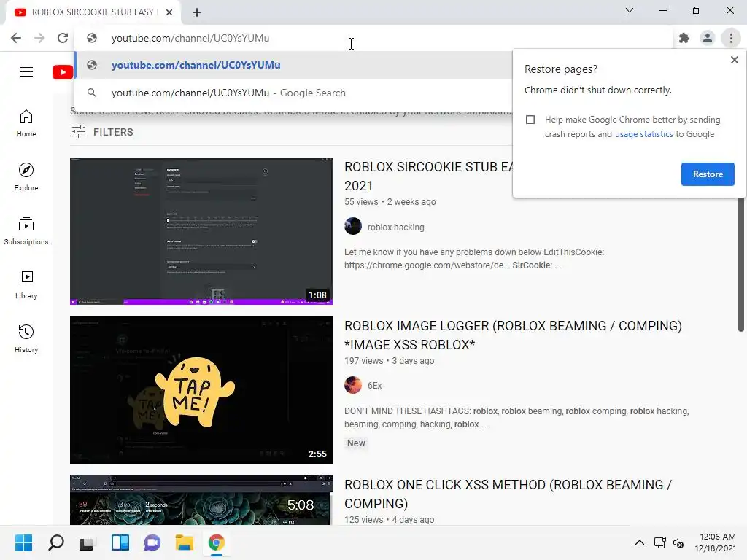Click the red YouTube logo
The width and height of the screenshot is (747, 560).
click(63, 72)
